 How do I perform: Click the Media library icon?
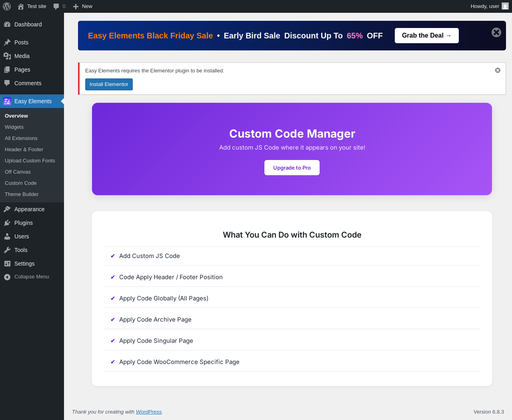click(x=7, y=56)
